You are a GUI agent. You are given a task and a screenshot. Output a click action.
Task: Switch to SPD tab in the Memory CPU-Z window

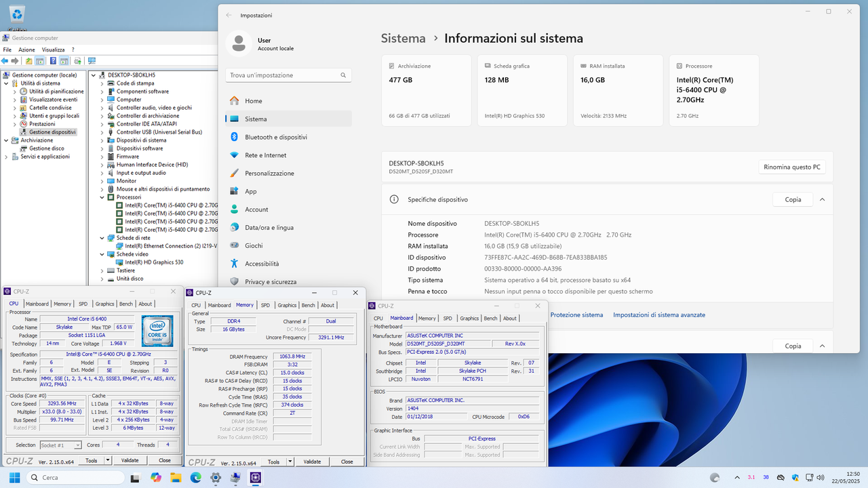point(265,305)
